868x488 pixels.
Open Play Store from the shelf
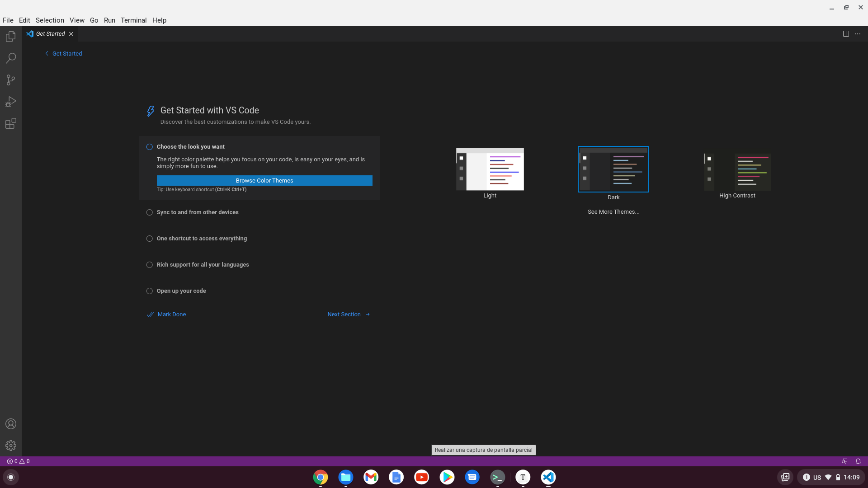(447, 477)
